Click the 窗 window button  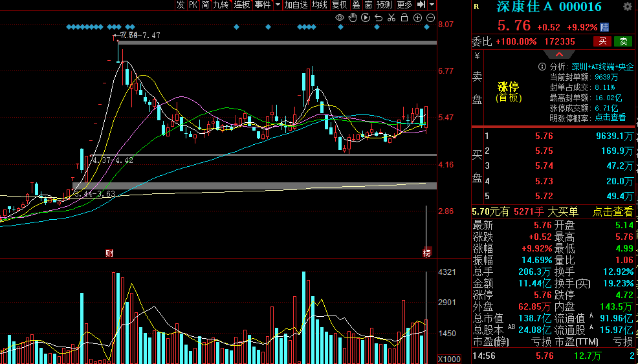pyautogui.click(x=368, y=5)
